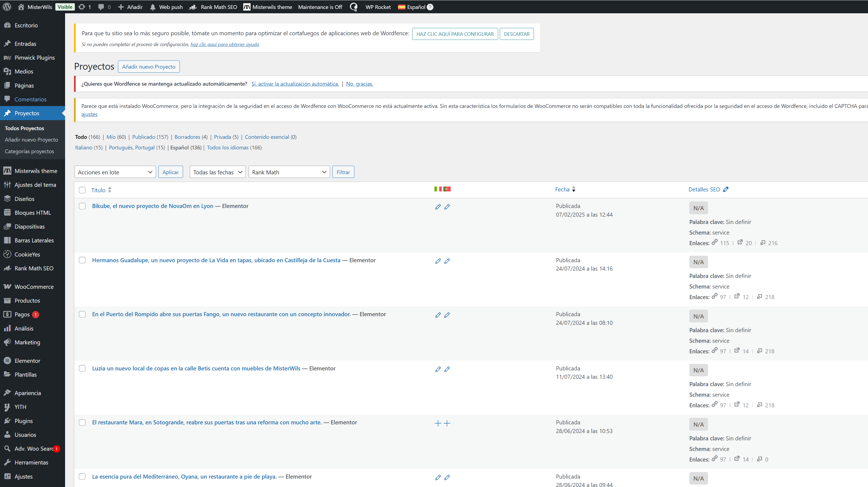Click the Maintenance is Off item
Image resolution: width=868 pixels, height=487 pixels.
(x=320, y=7)
